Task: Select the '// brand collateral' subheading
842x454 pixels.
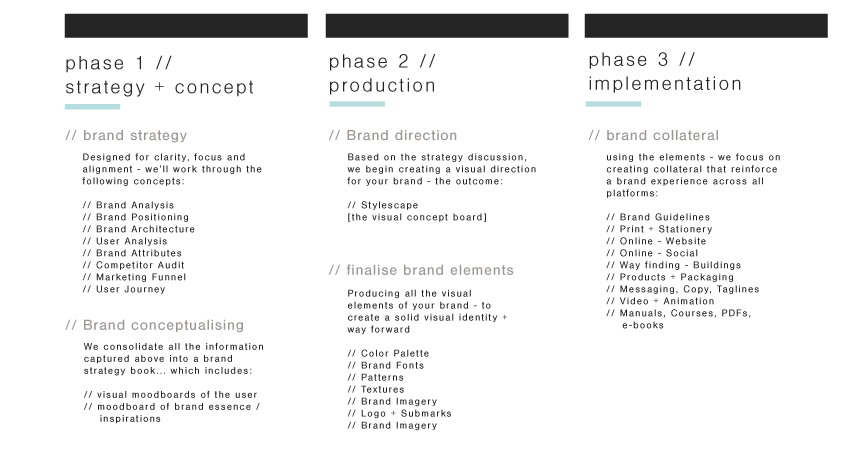Action: (654, 135)
